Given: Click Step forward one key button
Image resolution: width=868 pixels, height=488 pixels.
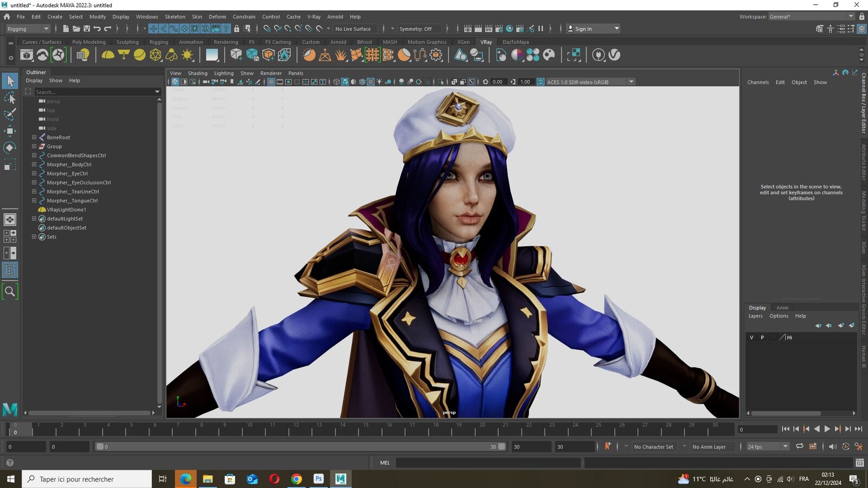Looking at the screenshot, I should coord(838,429).
